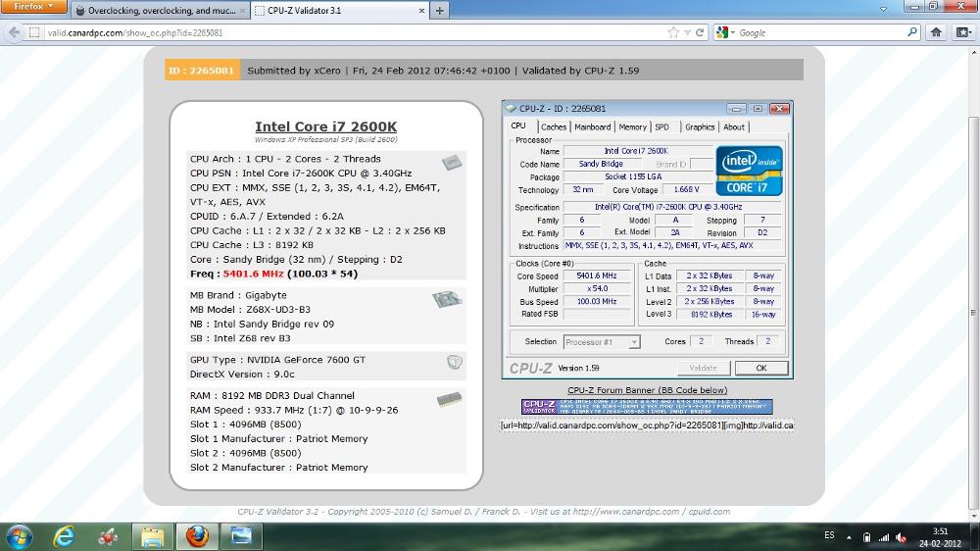Click the orange ID : 2265081 badge
980x551 pixels.
coord(202,71)
